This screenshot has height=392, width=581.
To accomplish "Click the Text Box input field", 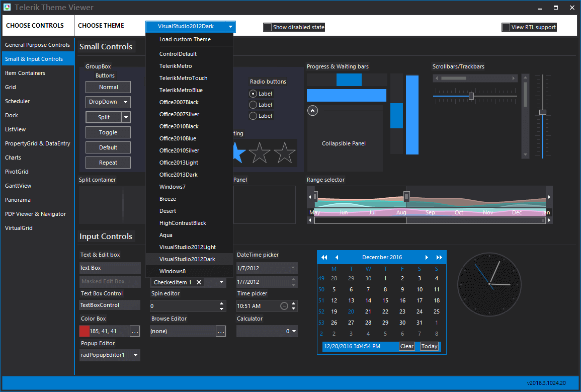I will pyautogui.click(x=110, y=268).
